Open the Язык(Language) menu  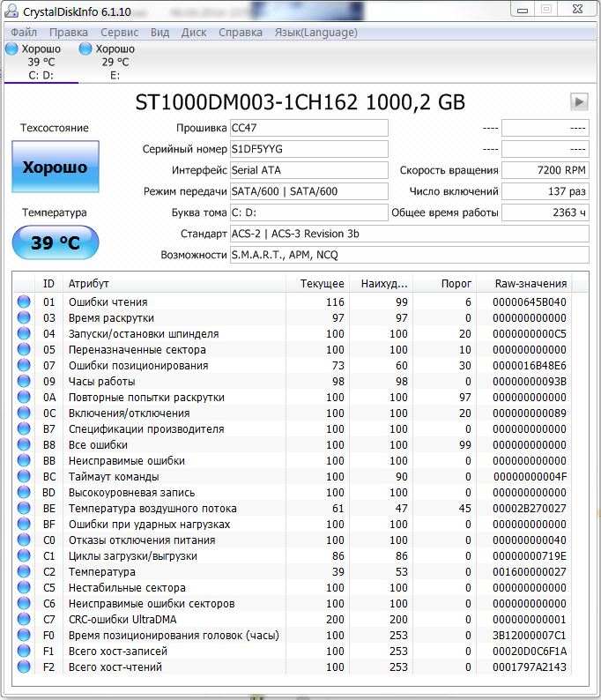315,33
